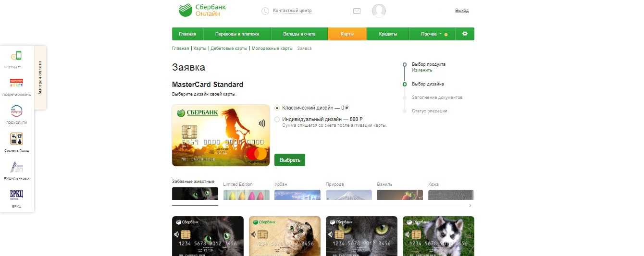
Task: Select Классический дизайн radio option
Action: (x=277, y=108)
